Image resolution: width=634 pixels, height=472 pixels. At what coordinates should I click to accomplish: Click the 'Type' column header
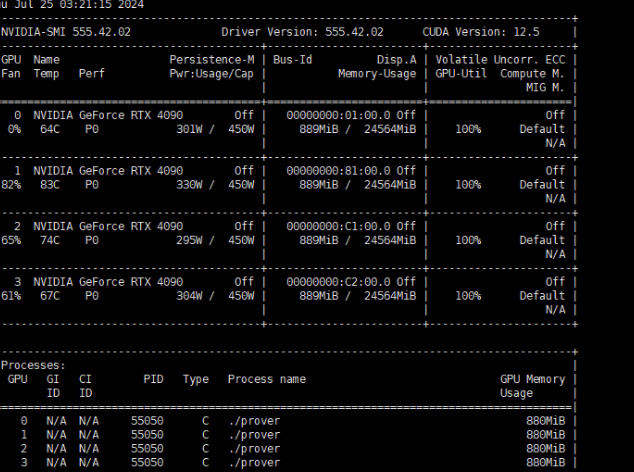pos(196,379)
